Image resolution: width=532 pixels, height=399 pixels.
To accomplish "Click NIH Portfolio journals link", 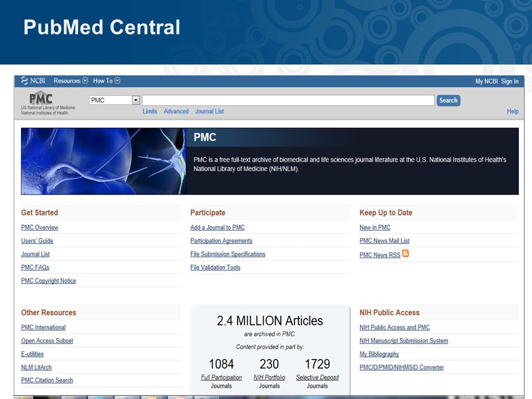I will 269,377.
